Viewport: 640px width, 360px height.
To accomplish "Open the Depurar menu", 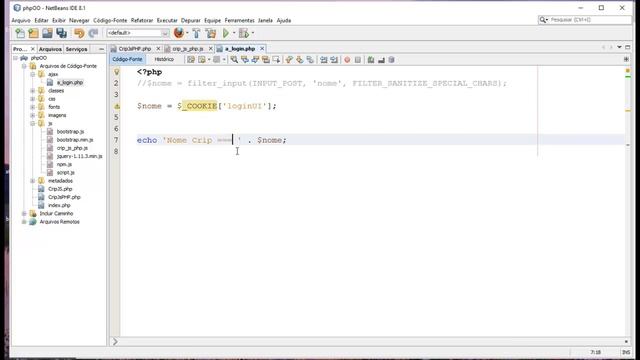I will tap(191, 20).
